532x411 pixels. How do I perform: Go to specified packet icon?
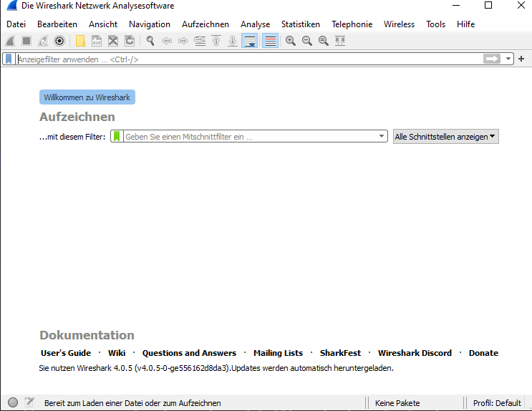point(200,41)
